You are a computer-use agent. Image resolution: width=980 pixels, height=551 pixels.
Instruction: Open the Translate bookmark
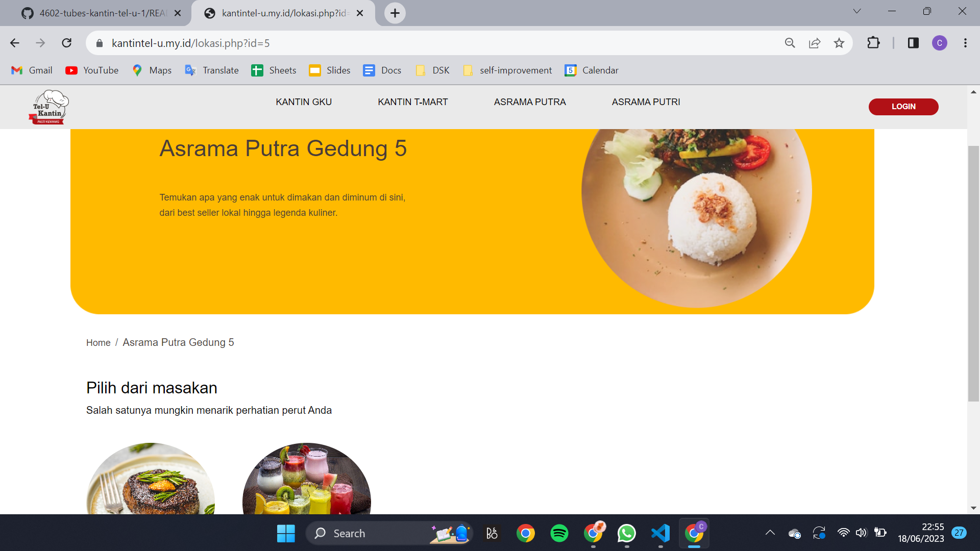[x=212, y=70]
